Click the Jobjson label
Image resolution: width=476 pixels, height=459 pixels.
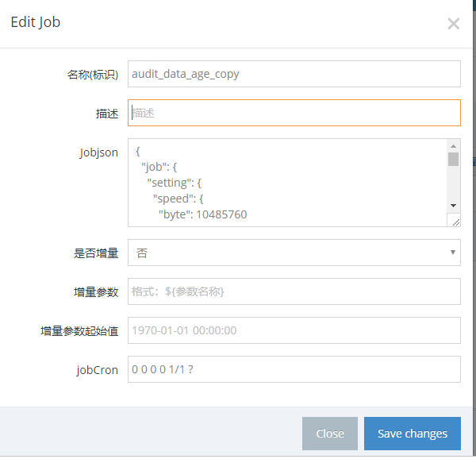coord(99,152)
